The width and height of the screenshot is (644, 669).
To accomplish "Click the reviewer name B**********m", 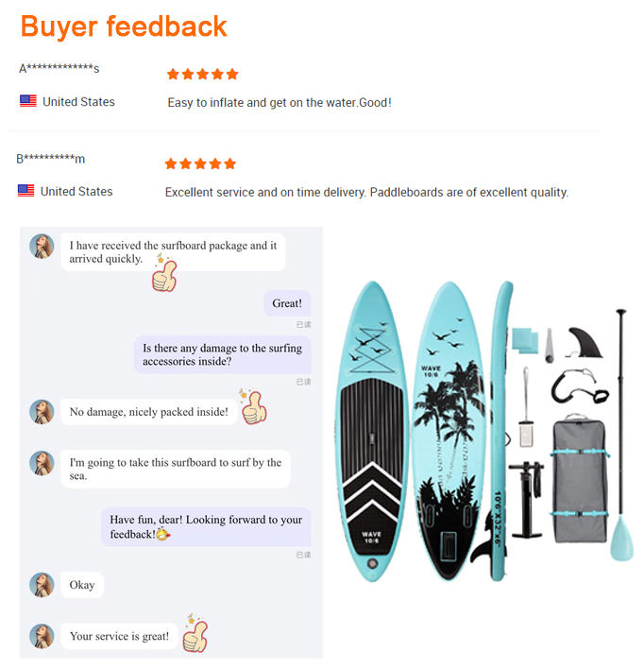I will coord(50,159).
